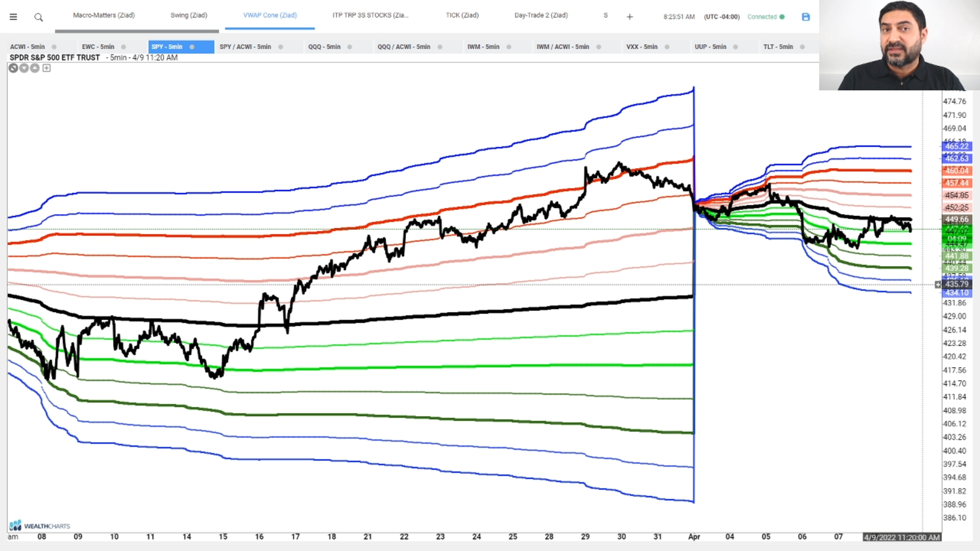Switch to Macro-Matters (Ziad) workspace
Screen dimensions: 980x551
(104, 15)
